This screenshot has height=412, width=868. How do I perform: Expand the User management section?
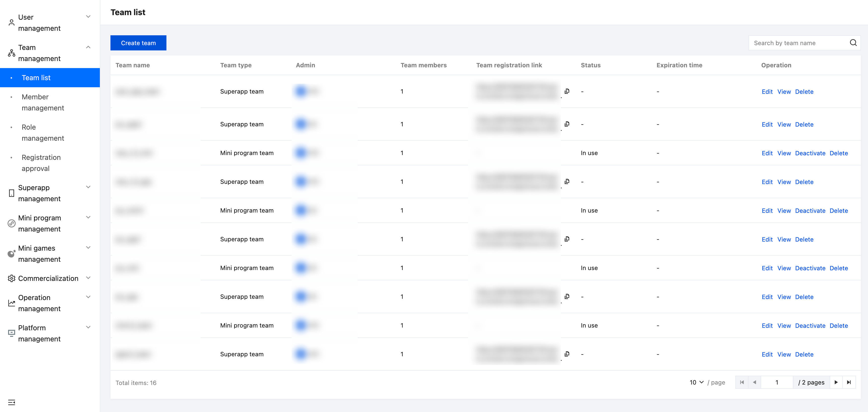click(88, 17)
